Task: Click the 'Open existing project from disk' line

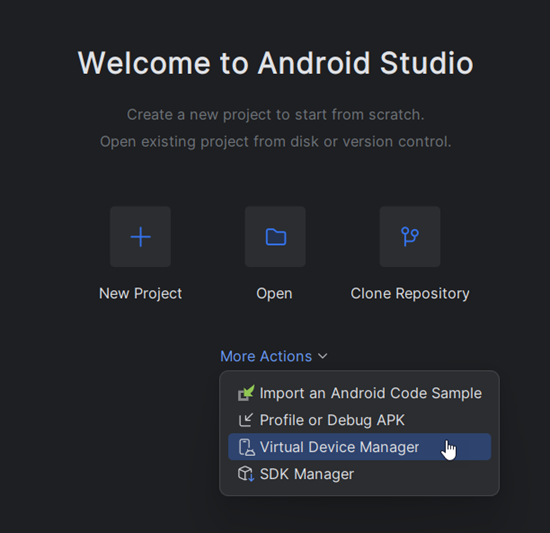Action: [276, 142]
